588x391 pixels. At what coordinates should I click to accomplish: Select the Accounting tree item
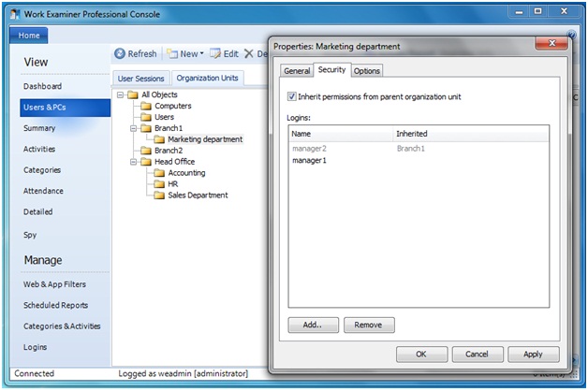pos(186,173)
